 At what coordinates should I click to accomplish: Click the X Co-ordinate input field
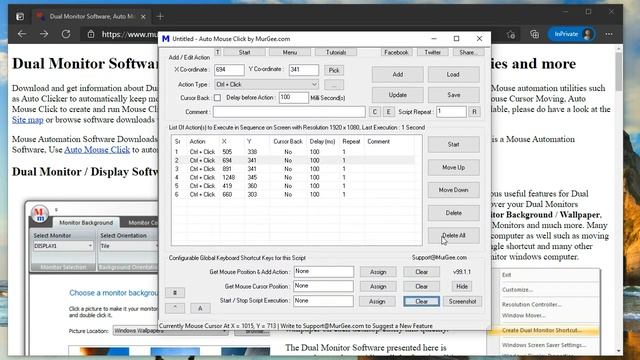(229, 70)
